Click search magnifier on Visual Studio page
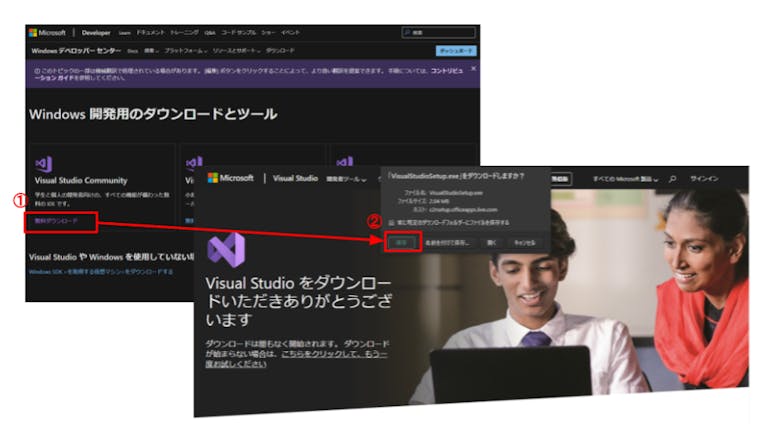 pos(672,179)
